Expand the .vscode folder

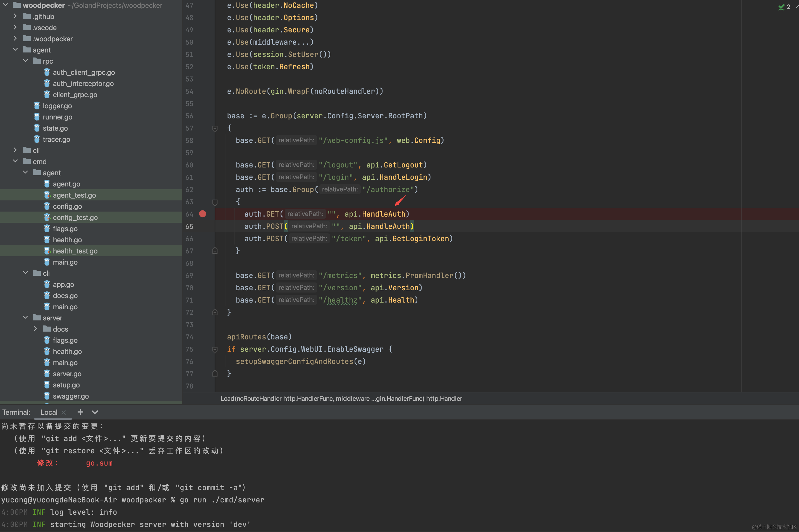point(15,27)
